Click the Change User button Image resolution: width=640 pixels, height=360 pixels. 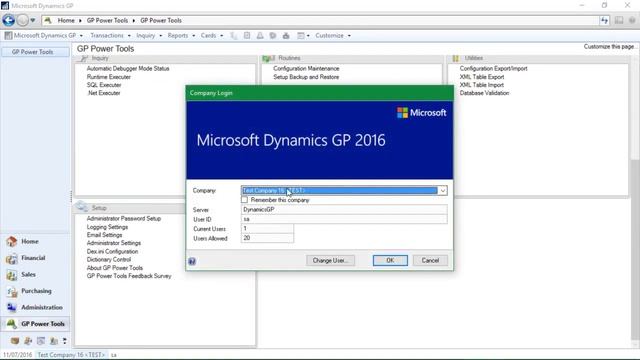(x=330, y=260)
